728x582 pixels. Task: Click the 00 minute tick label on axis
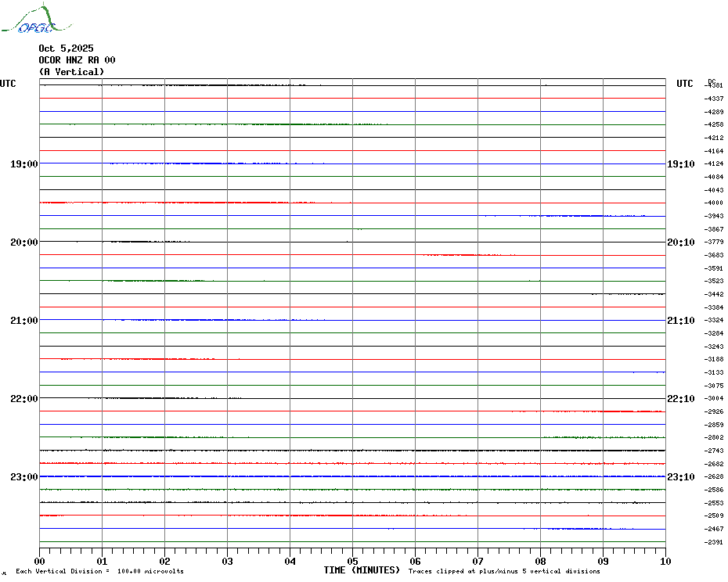click(40, 561)
